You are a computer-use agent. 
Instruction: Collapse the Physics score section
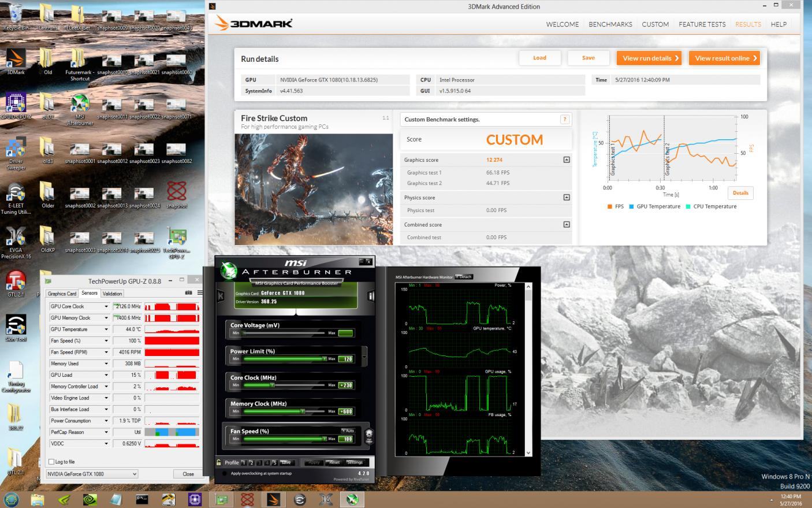pos(567,197)
